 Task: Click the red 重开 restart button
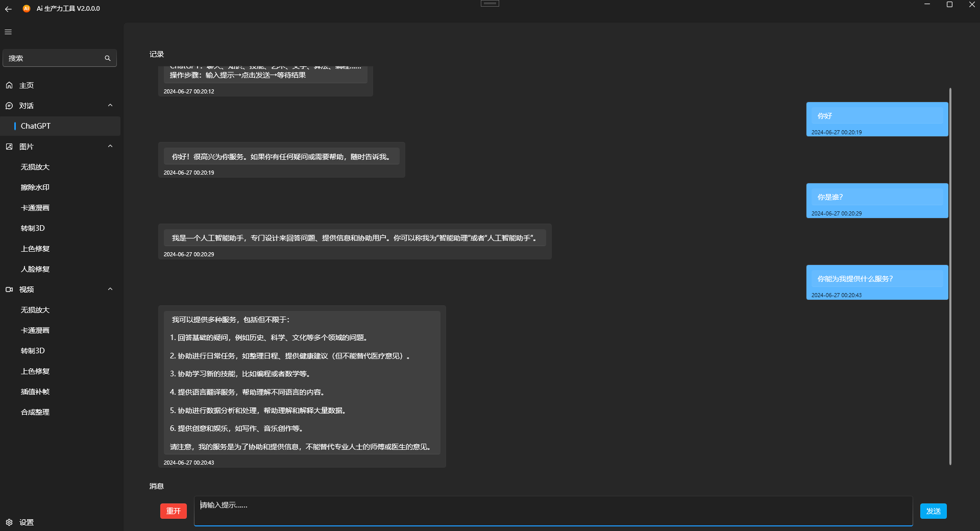(173, 511)
